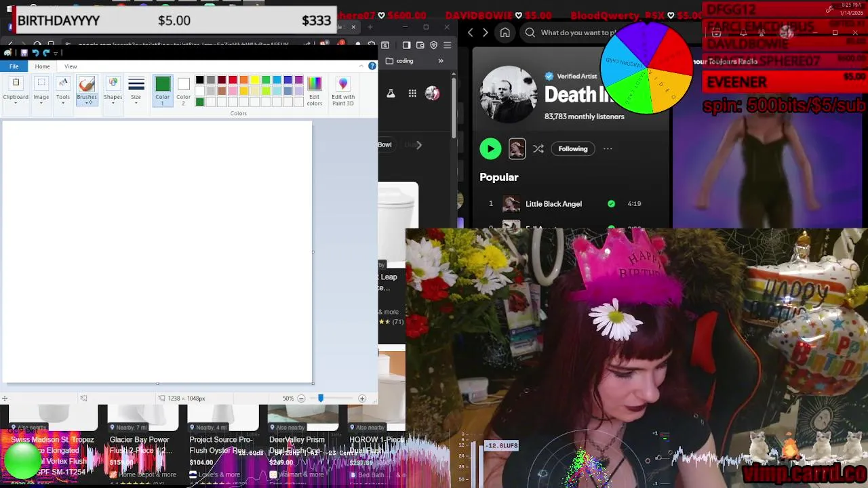
Task: Expand the Tools group dropdown
Action: (63, 90)
